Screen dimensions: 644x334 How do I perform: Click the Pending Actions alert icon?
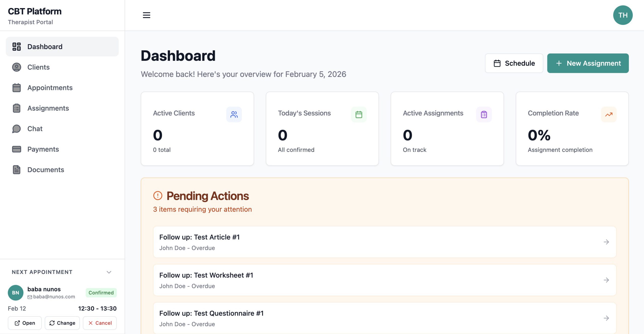click(158, 196)
